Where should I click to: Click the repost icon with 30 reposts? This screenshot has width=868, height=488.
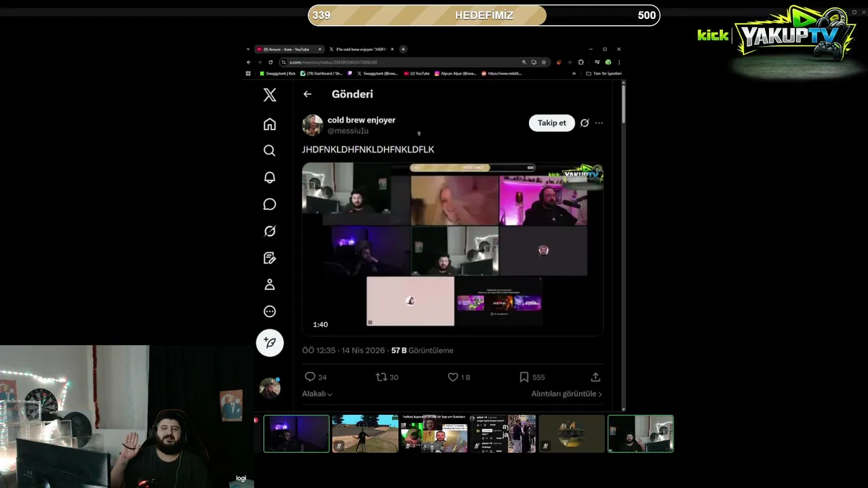coord(381,377)
